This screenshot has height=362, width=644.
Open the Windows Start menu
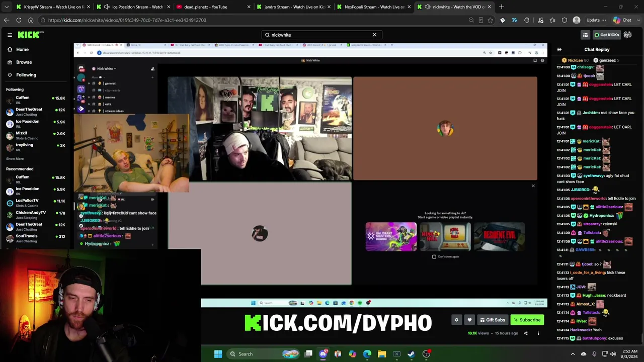tap(218, 354)
